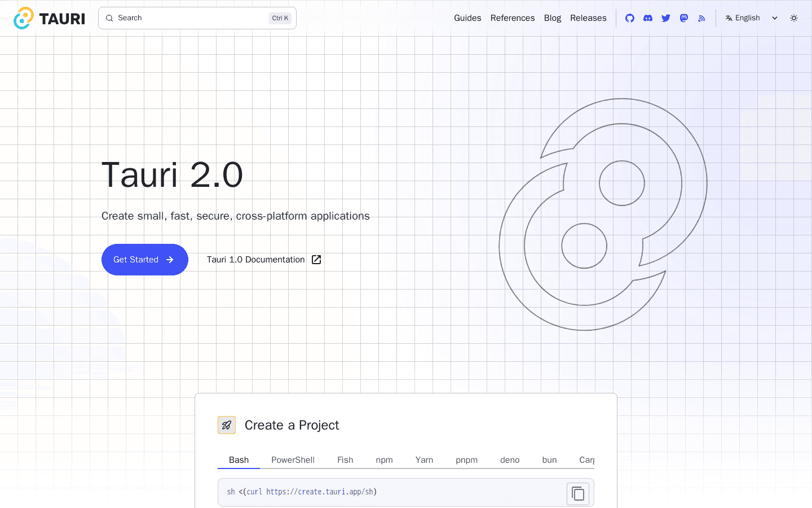Open the Mastodon icon link
This screenshot has width=812, height=508.
click(x=684, y=18)
